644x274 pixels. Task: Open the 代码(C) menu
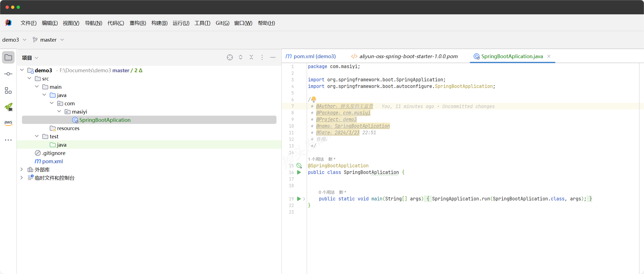pos(116,23)
